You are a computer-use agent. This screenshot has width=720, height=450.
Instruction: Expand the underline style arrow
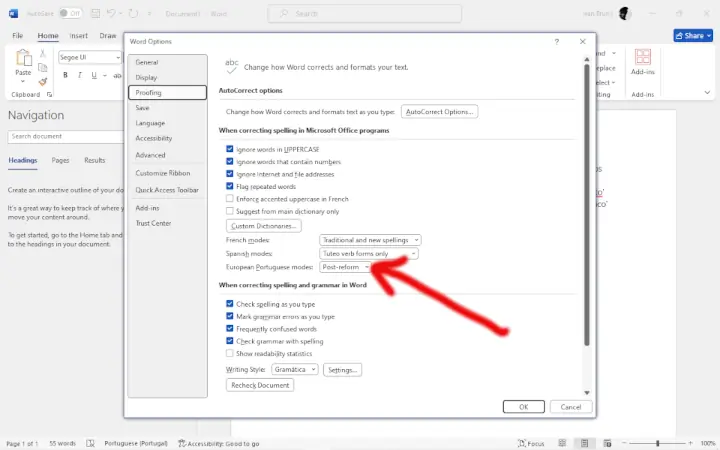105,75
